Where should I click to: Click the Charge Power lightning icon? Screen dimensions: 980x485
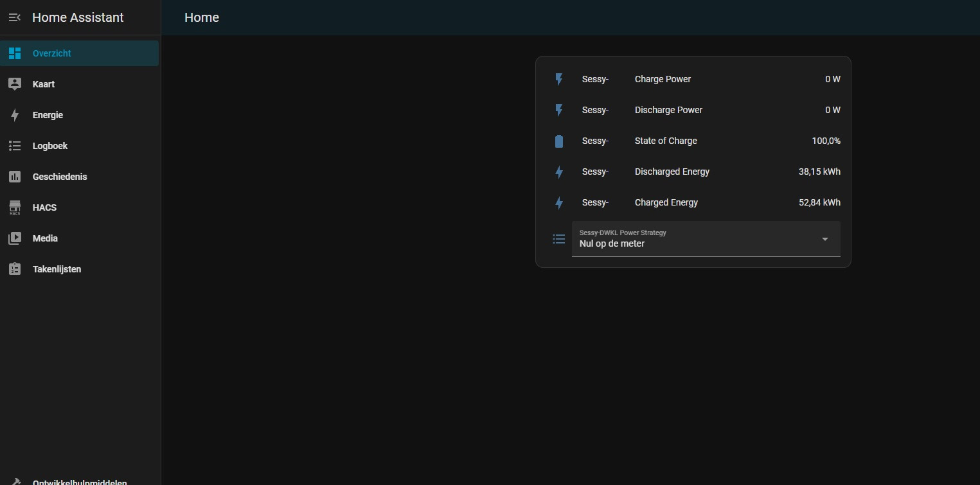click(x=559, y=79)
